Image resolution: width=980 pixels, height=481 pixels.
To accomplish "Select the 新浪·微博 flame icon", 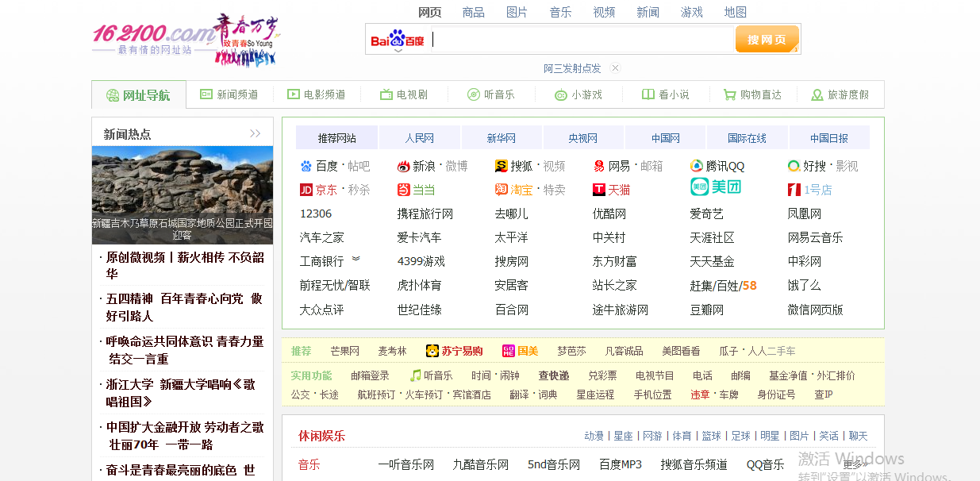I will pyautogui.click(x=403, y=165).
